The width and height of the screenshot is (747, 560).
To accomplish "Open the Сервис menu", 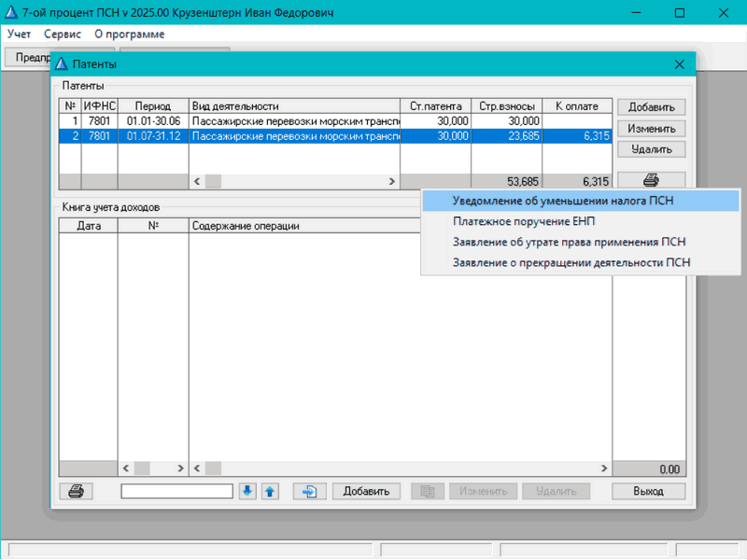I will click(63, 34).
